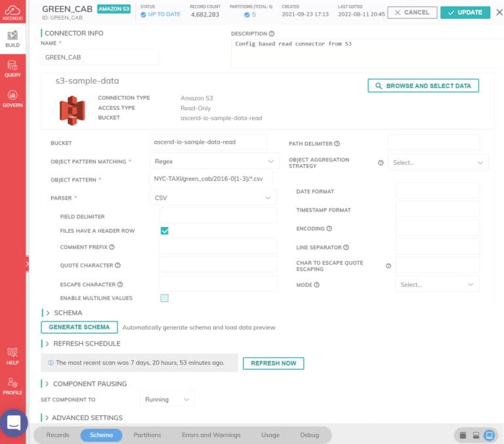
Task: Click the Encoding help icon
Action: (329, 228)
